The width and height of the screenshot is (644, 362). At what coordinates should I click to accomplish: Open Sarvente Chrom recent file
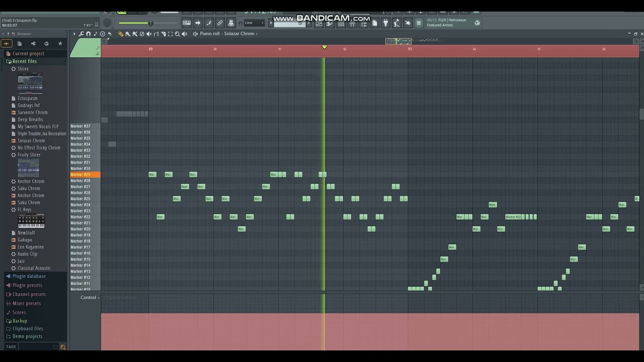point(33,113)
